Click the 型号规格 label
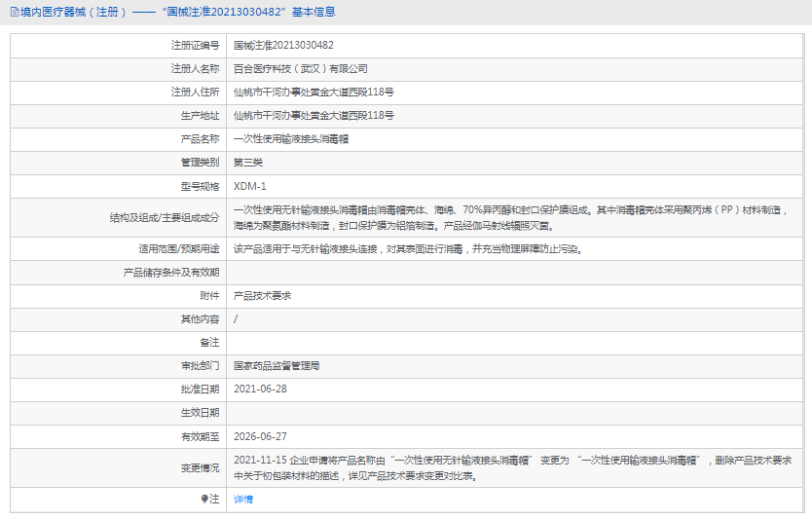Screen dimensions: 812x520 pyautogui.click(x=200, y=186)
